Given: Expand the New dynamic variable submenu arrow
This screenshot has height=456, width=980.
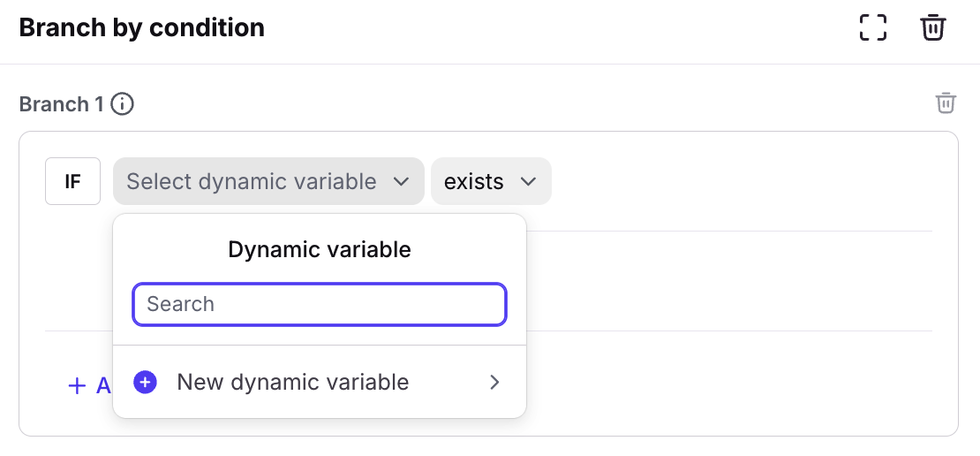Looking at the screenshot, I should (494, 382).
